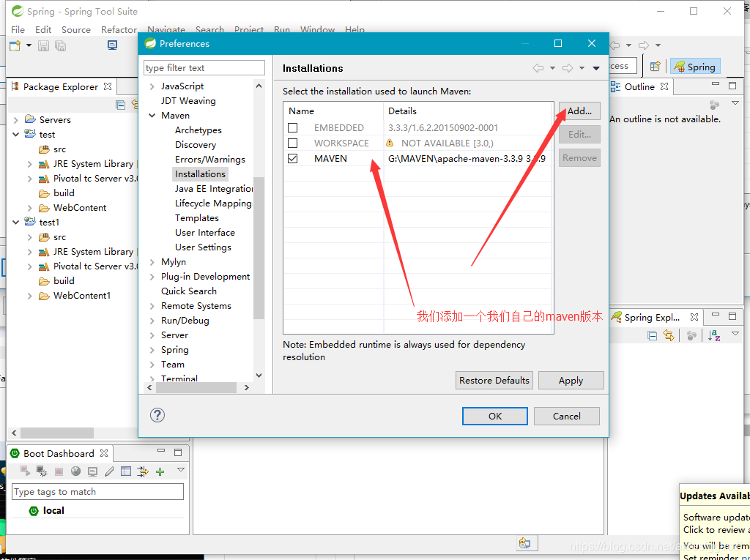Expand the JavaScript preferences node
The image size is (750, 560).
pos(152,86)
